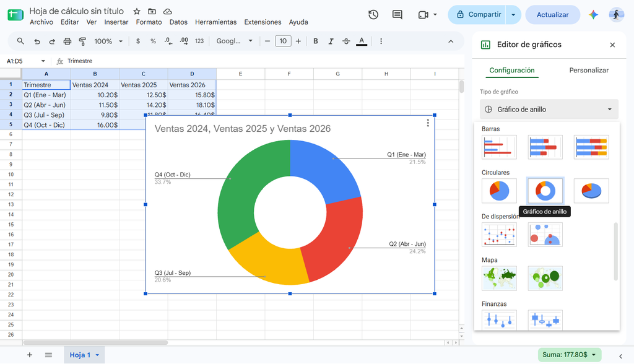
Task: Toggle strikethrough formatting
Action: (346, 41)
